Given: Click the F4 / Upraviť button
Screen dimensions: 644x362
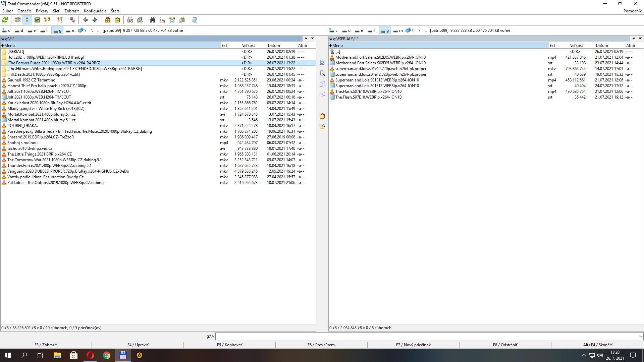Looking at the screenshot, I should pyautogui.click(x=138, y=345).
